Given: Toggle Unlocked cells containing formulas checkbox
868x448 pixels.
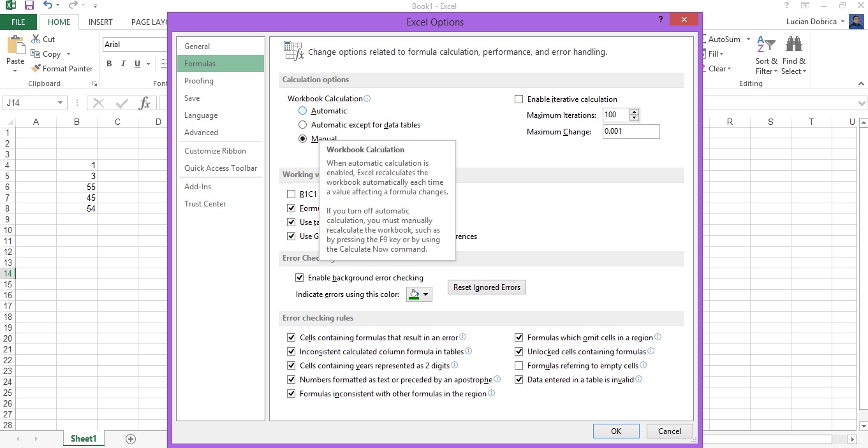Looking at the screenshot, I should (519, 352).
